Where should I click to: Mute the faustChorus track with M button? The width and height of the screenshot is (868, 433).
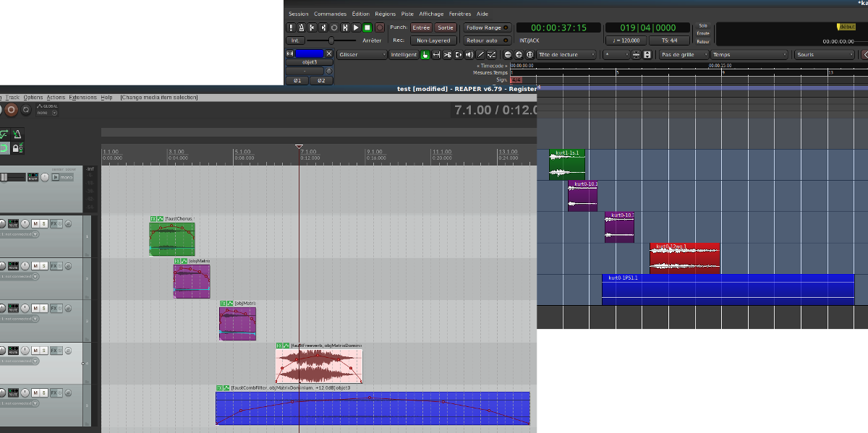[35, 223]
